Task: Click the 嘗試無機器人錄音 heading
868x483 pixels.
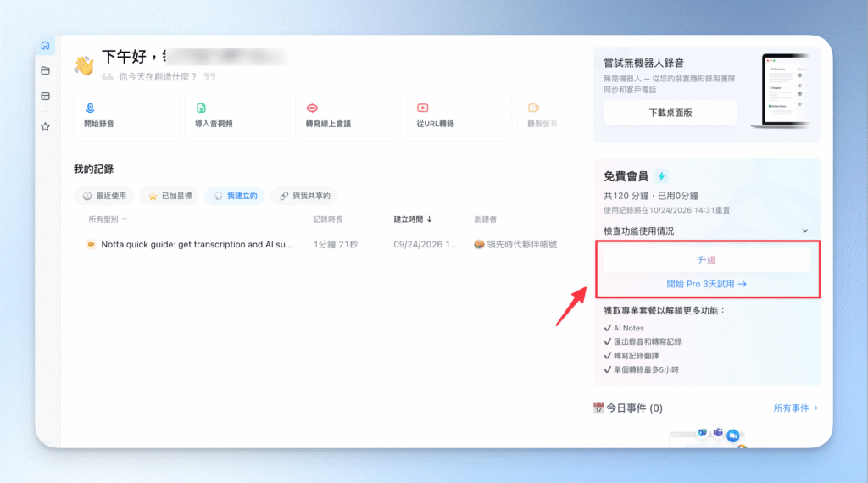Action: [644, 63]
